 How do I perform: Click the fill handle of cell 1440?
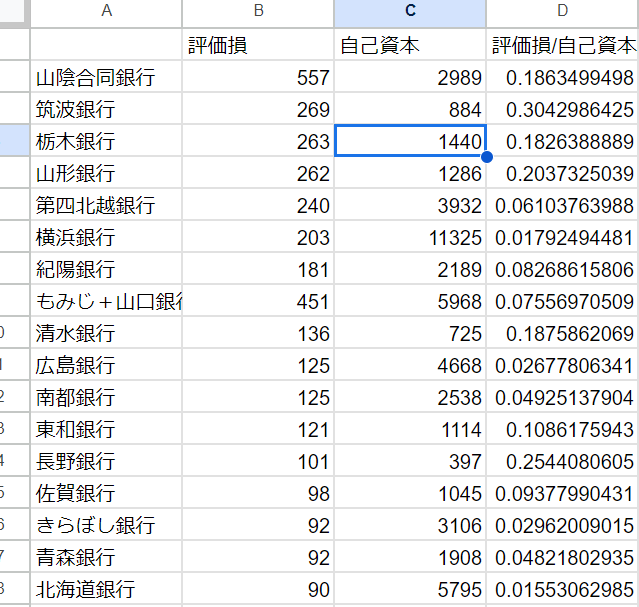click(487, 157)
